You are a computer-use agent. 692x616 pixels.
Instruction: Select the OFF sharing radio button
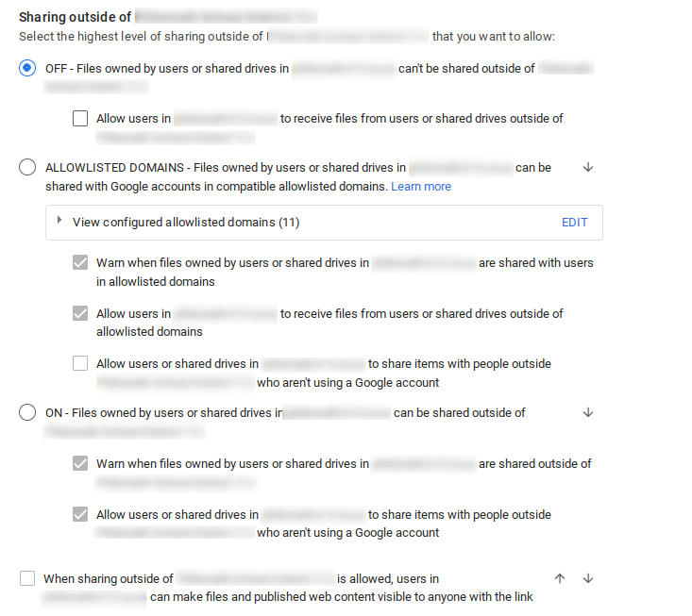click(x=27, y=68)
